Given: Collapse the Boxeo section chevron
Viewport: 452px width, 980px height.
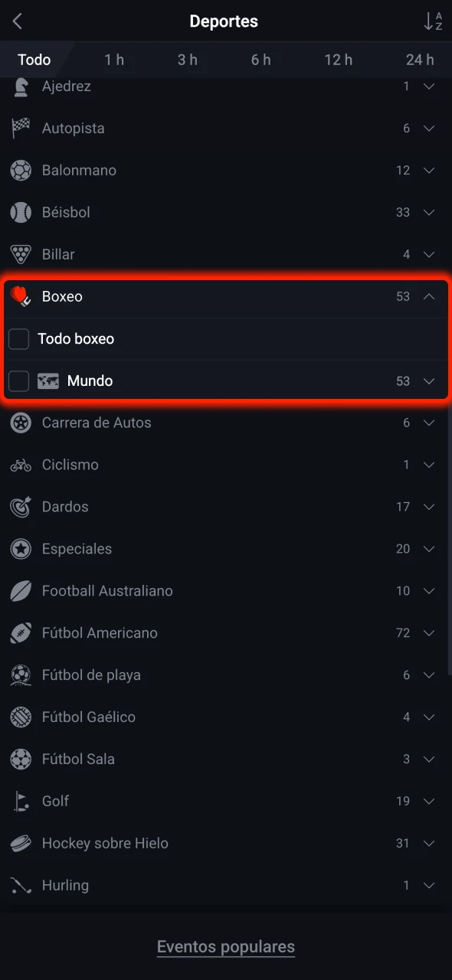Looking at the screenshot, I should 429,296.
